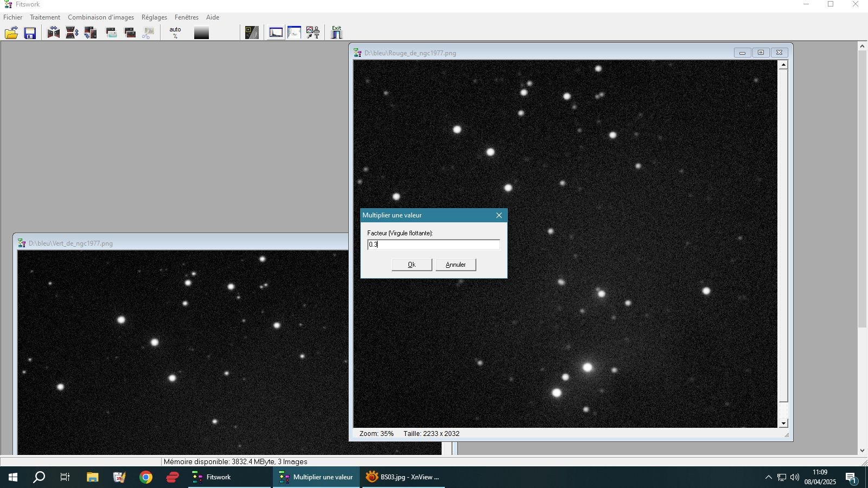Click the greyed scissors cut icon
Screen dimensions: 868x488
tap(148, 33)
